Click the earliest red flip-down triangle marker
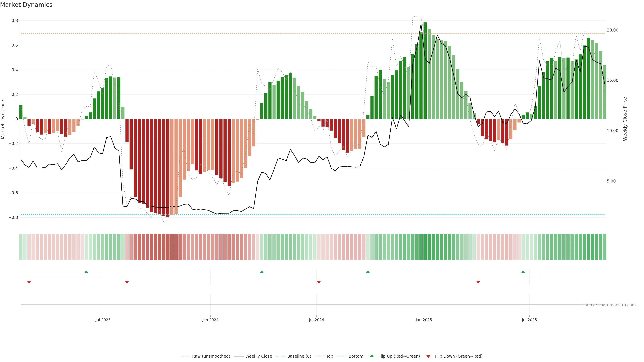 pos(29,282)
